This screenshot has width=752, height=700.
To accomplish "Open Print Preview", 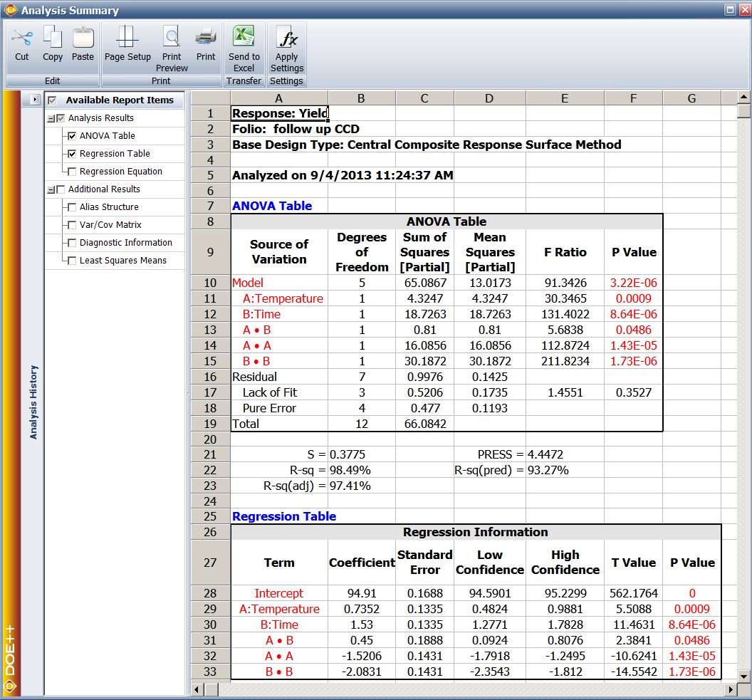I will pyautogui.click(x=172, y=49).
